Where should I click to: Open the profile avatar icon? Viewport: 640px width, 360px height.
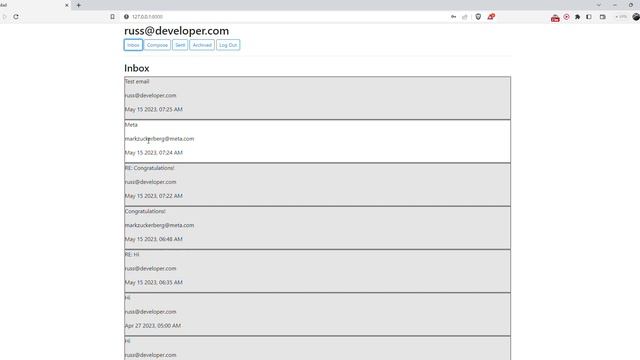(x=636, y=17)
